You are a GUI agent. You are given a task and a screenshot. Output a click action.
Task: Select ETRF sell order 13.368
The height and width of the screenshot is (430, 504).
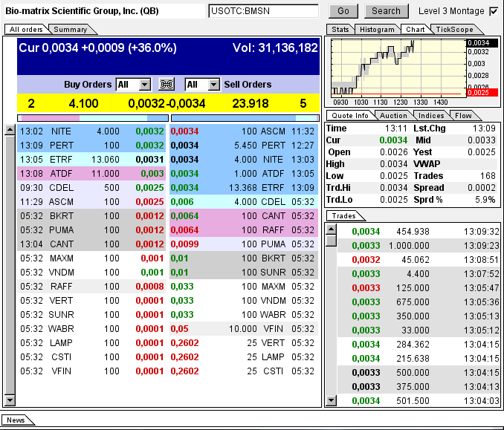244,188
